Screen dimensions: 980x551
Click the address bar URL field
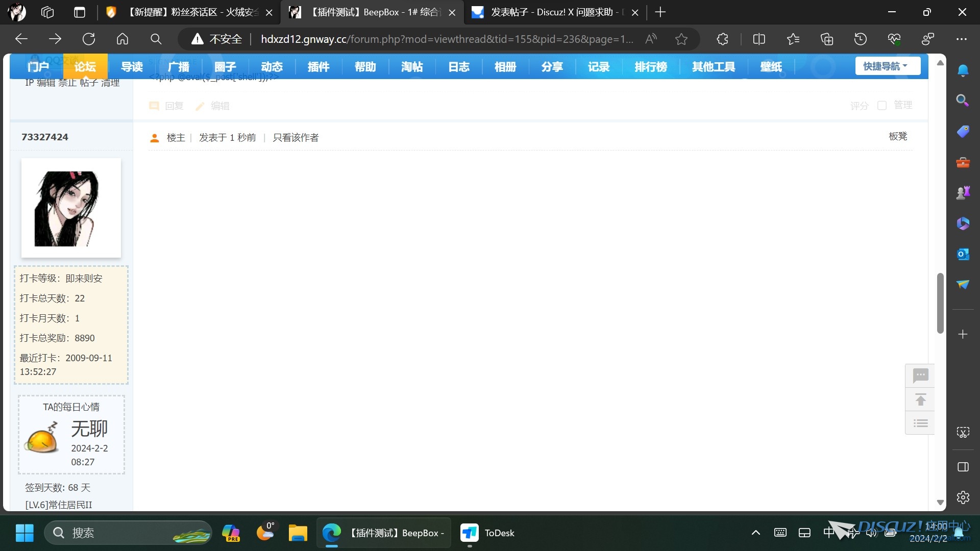click(x=447, y=39)
